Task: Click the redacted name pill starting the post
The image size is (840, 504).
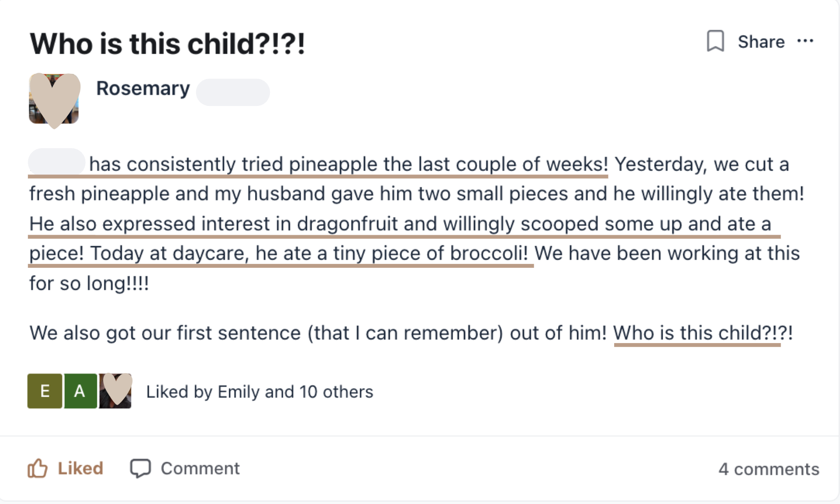Action: click(57, 162)
